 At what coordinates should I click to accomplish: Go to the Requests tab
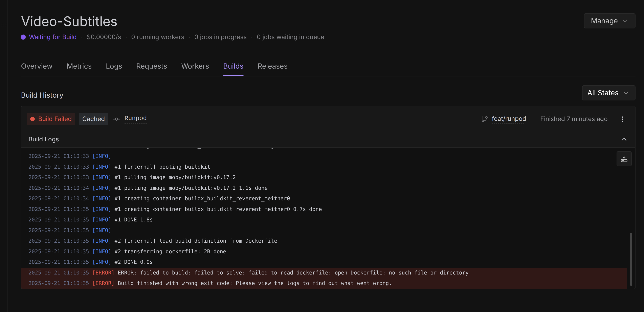[152, 66]
